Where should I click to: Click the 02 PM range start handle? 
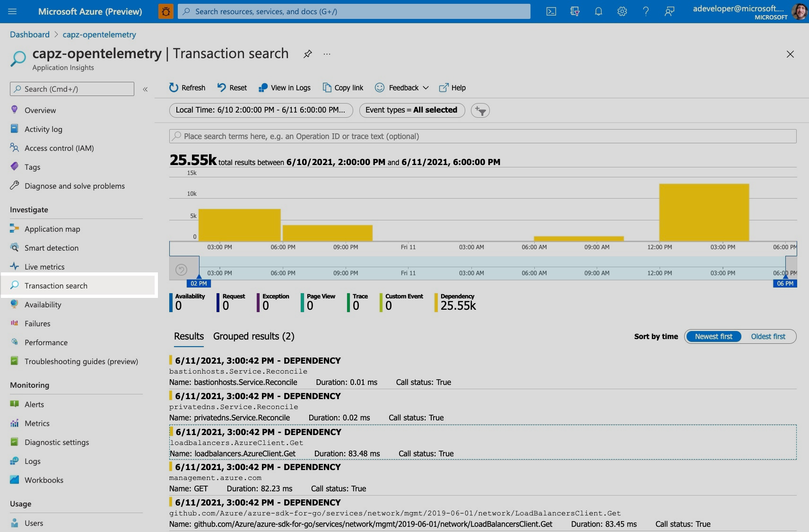[x=199, y=283]
